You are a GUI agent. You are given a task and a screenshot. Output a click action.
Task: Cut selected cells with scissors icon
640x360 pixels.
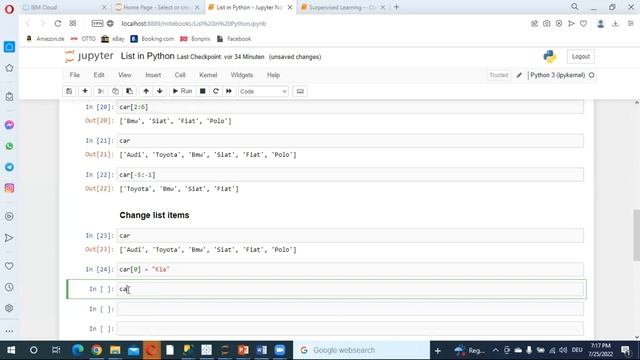tap(101, 91)
